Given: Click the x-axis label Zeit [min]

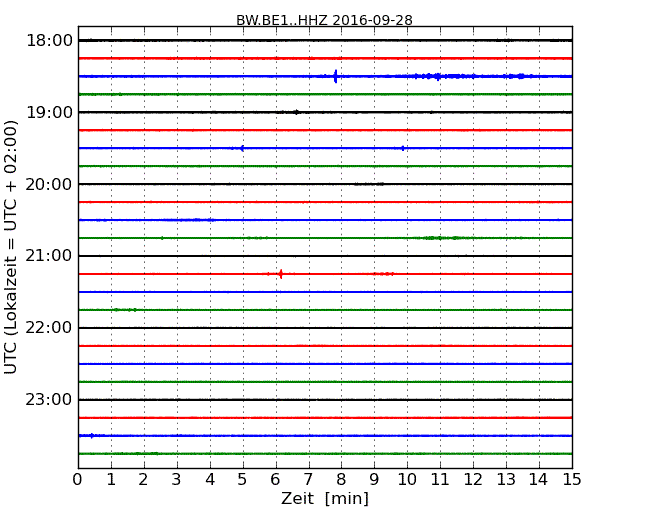Looking at the screenshot, I should 325,498.
